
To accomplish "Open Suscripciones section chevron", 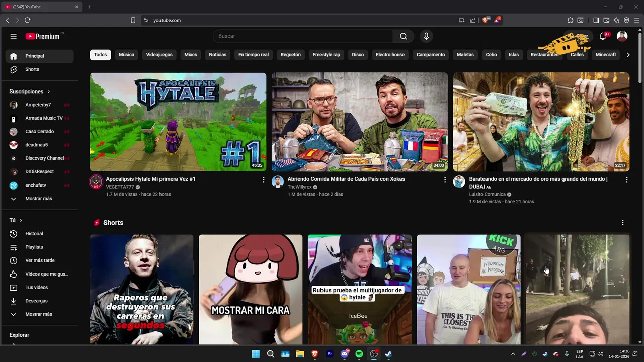I will (x=49, y=92).
